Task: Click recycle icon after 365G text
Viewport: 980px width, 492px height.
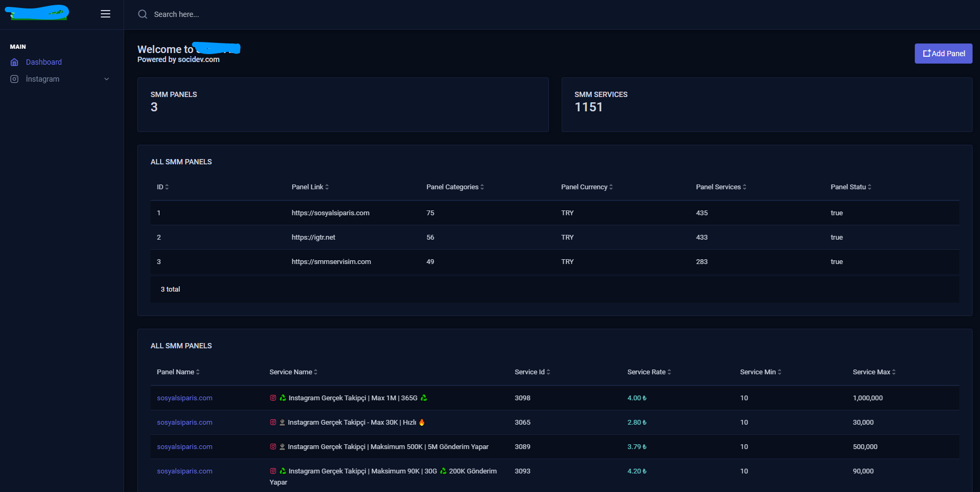Action: [x=424, y=398]
